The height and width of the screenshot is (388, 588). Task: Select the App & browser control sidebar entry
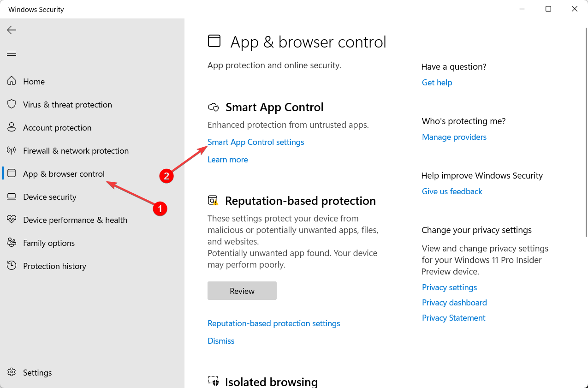coord(64,174)
